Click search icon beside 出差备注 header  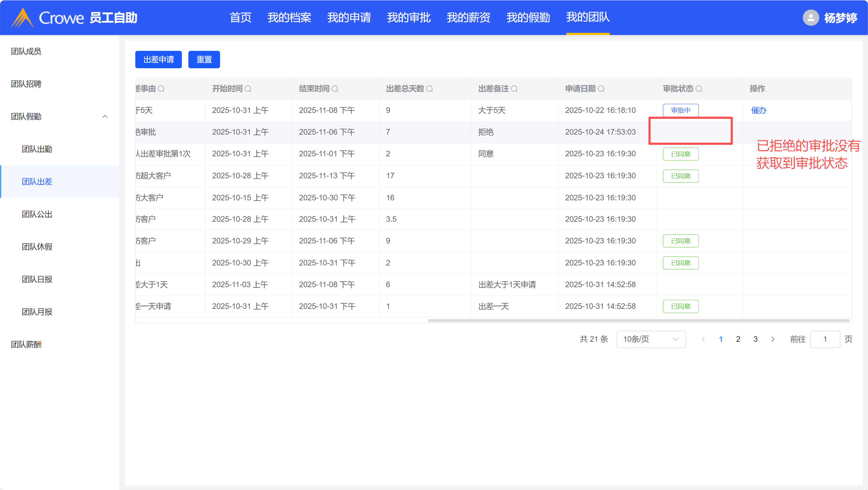pos(514,89)
